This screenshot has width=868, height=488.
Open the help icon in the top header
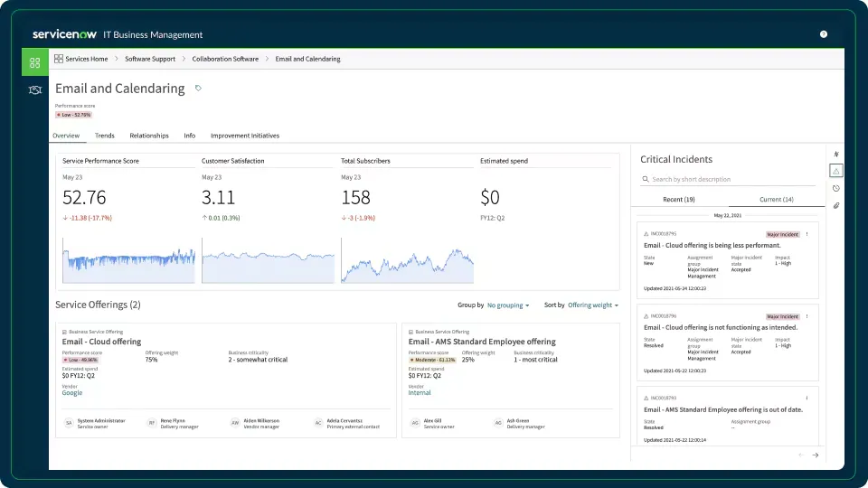click(824, 34)
